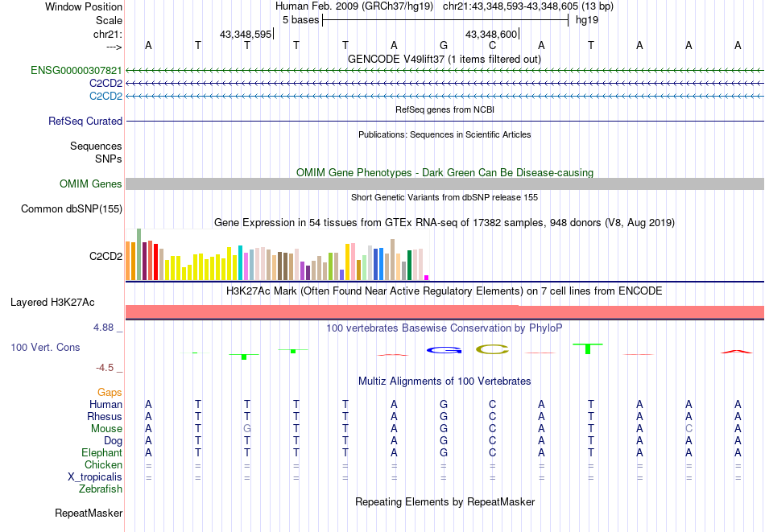This screenshot has width=765, height=532.
Task: Click the dark green bar in GTEx chart
Action: click(410, 266)
